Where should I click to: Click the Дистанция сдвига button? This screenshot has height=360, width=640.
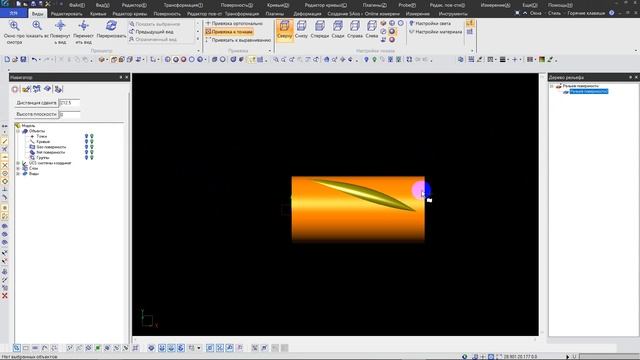36,103
